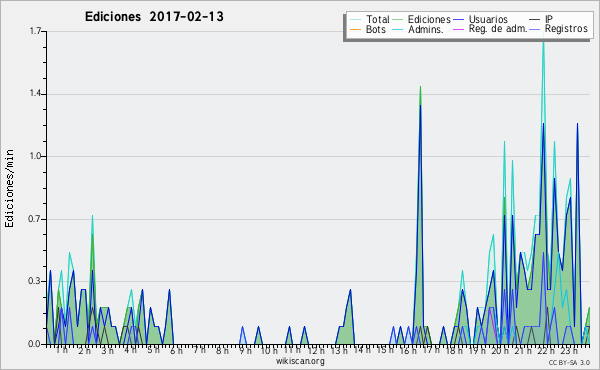600x370 pixels.
Task: Click the Total legend color line
Action: [355, 20]
